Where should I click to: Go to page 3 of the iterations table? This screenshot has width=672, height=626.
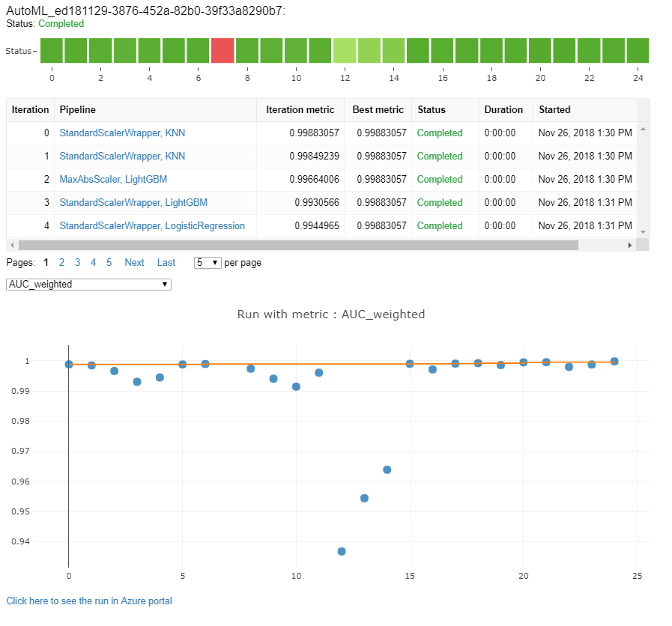[x=77, y=262]
